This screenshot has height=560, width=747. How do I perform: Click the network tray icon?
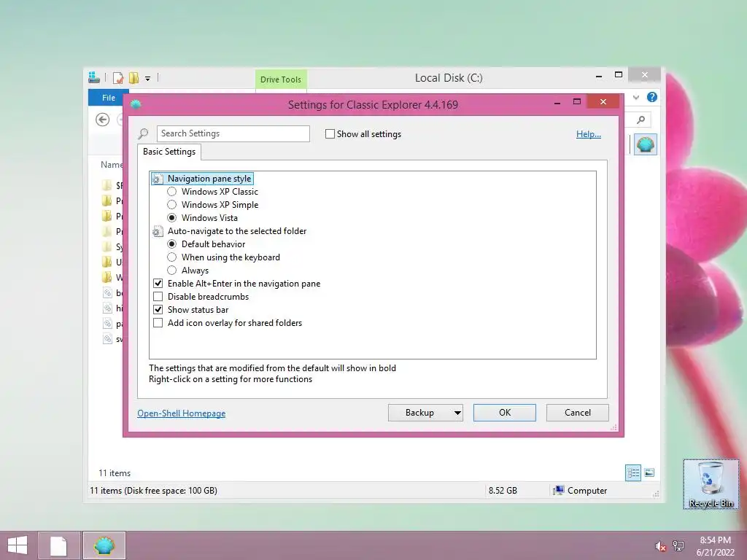pos(678,546)
